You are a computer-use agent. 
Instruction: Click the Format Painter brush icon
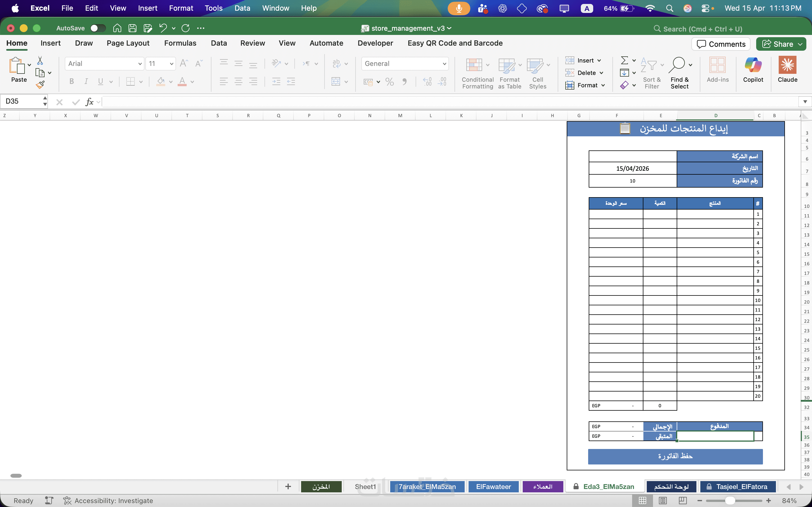pyautogui.click(x=40, y=85)
